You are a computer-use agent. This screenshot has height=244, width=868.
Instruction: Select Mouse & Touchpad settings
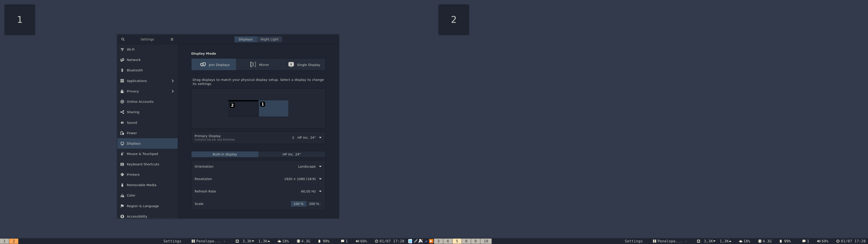(142, 154)
